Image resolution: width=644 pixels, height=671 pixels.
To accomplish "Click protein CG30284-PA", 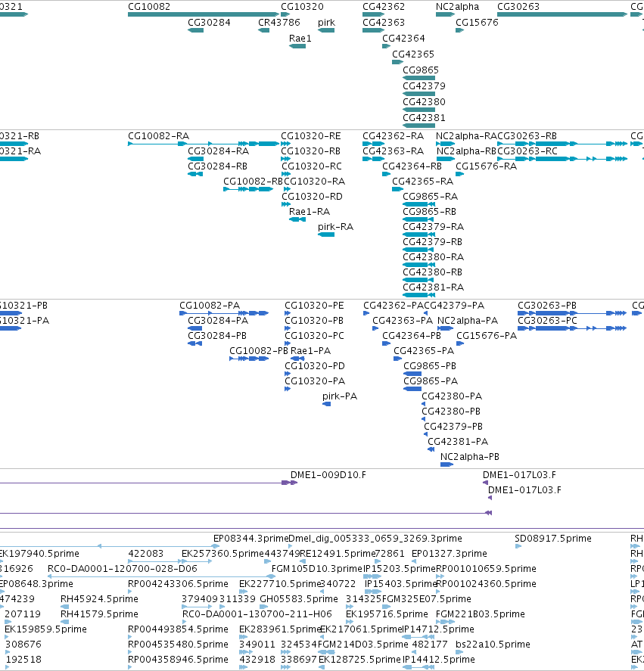I will [218, 321].
